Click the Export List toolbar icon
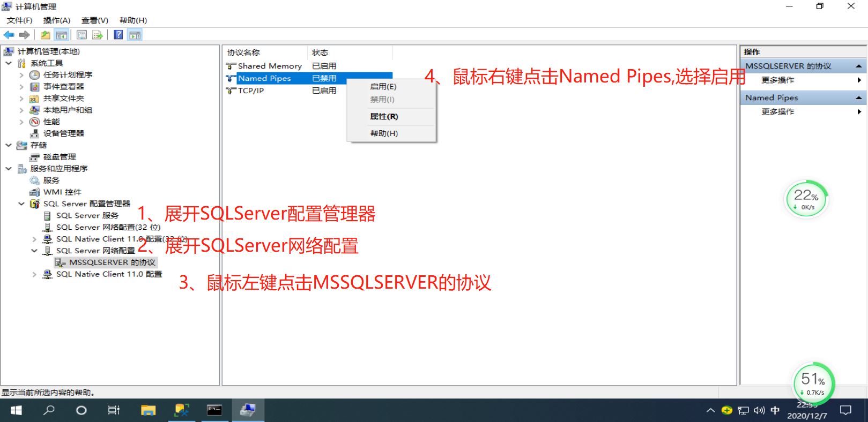The width and height of the screenshot is (868, 422). click(98, 35)
